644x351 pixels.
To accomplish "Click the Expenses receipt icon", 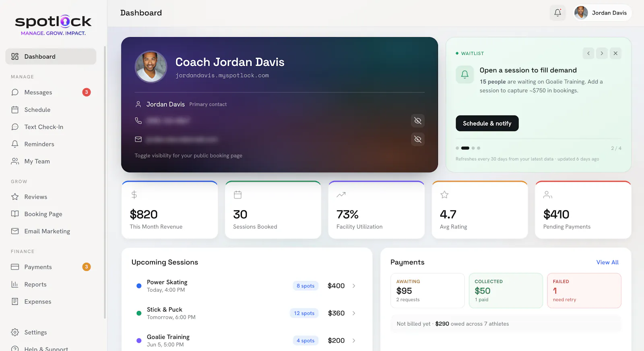I will [15, 301].
